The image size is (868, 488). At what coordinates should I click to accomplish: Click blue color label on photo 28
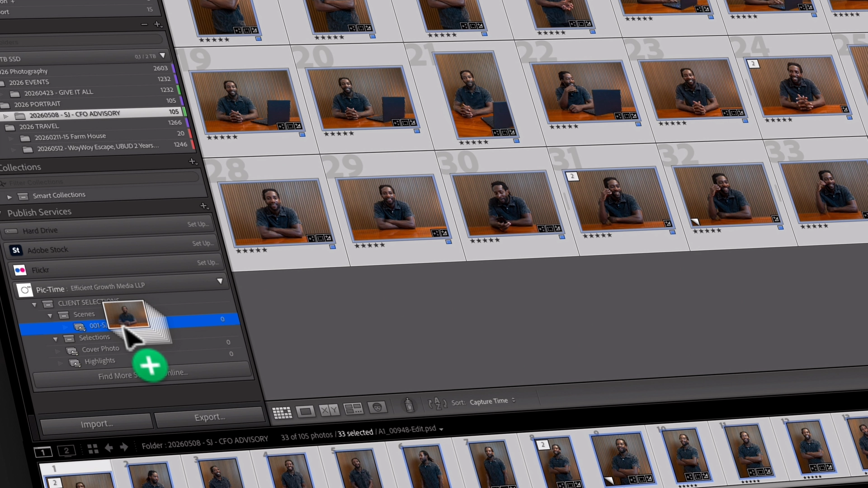(332, 247)
